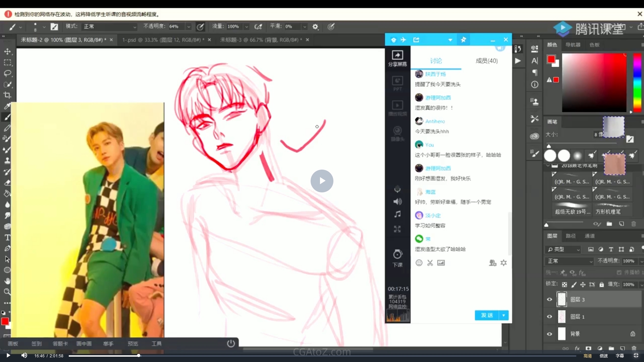Select the Lasso tool

(x=7, y=73)
